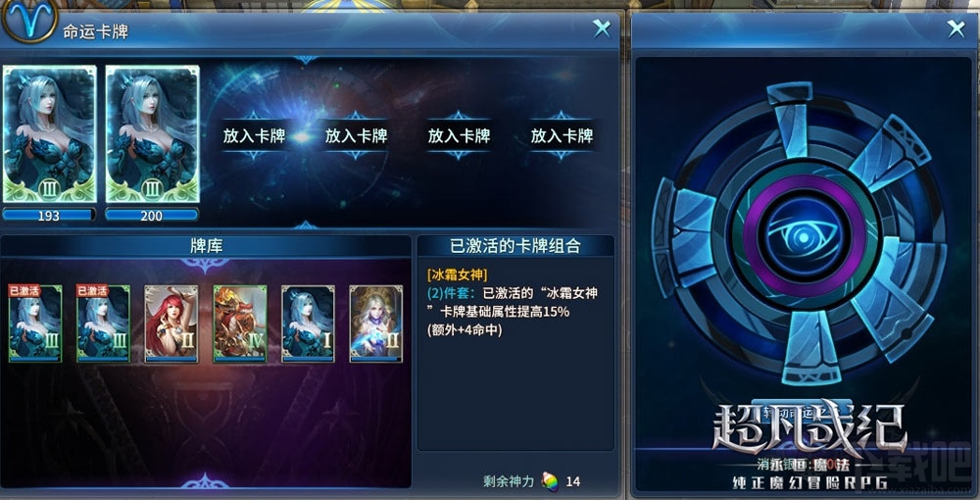Select the first equipped Frost Goddess card
The width and height of the screenshot is (980, 500).
point(50,134)
